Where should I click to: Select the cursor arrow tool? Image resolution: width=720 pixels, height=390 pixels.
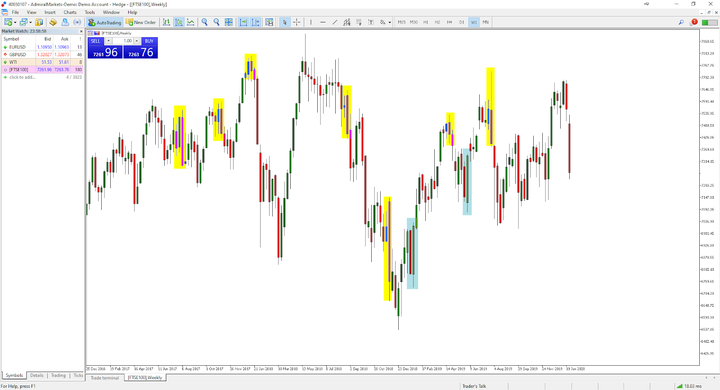point(285,22)
